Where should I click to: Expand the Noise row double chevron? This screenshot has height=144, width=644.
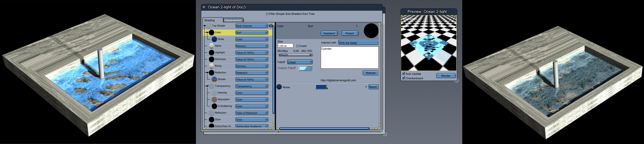366,87
